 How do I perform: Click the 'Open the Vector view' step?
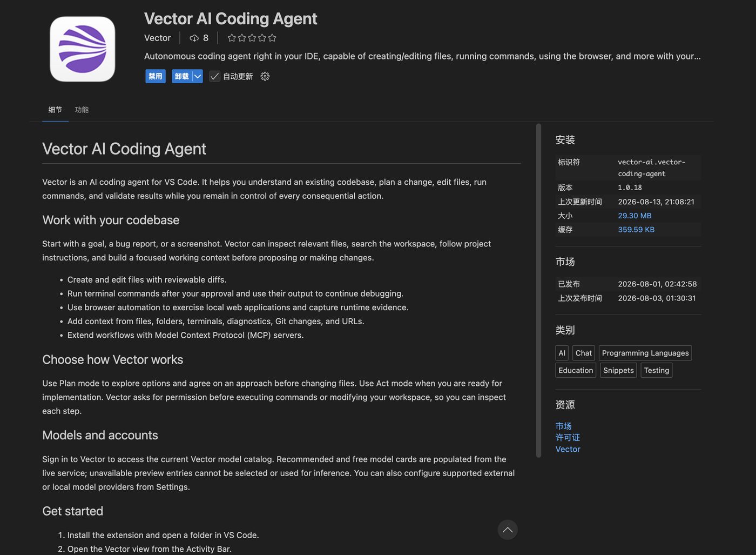150,549
